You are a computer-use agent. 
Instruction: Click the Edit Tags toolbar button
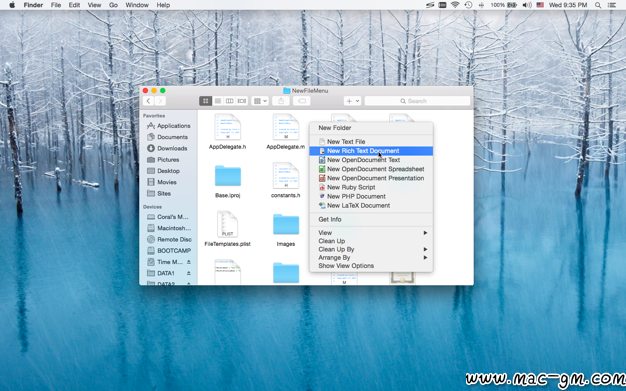point(302,101)
